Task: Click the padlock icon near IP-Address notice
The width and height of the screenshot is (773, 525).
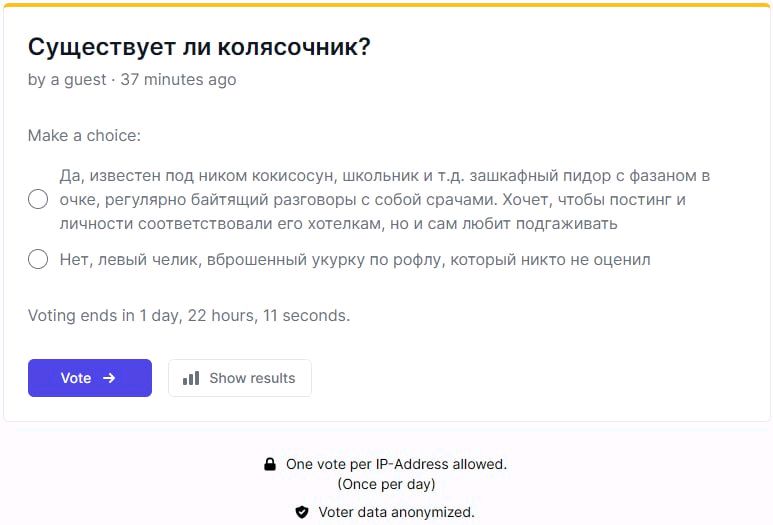Action: (x=269, y=464)
